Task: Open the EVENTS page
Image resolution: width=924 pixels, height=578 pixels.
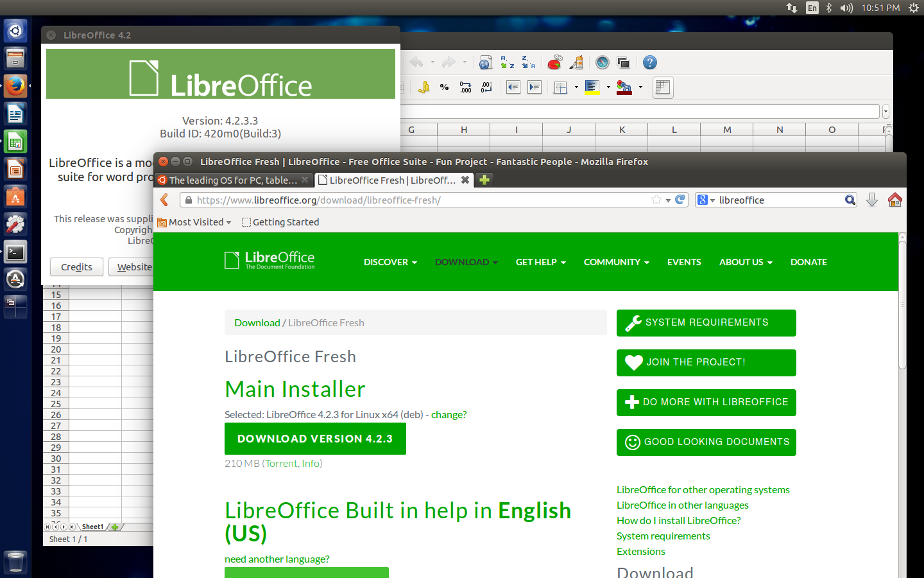Action: [684, 262]
